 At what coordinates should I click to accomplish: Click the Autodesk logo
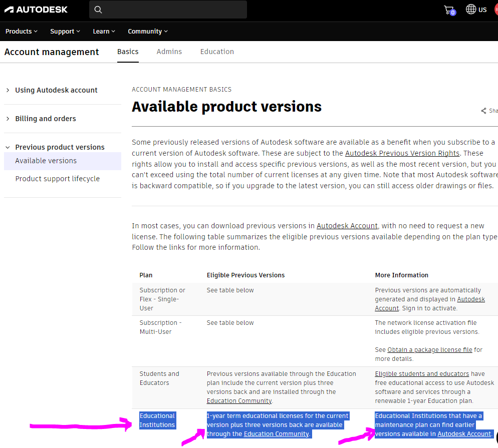(36, 9)
